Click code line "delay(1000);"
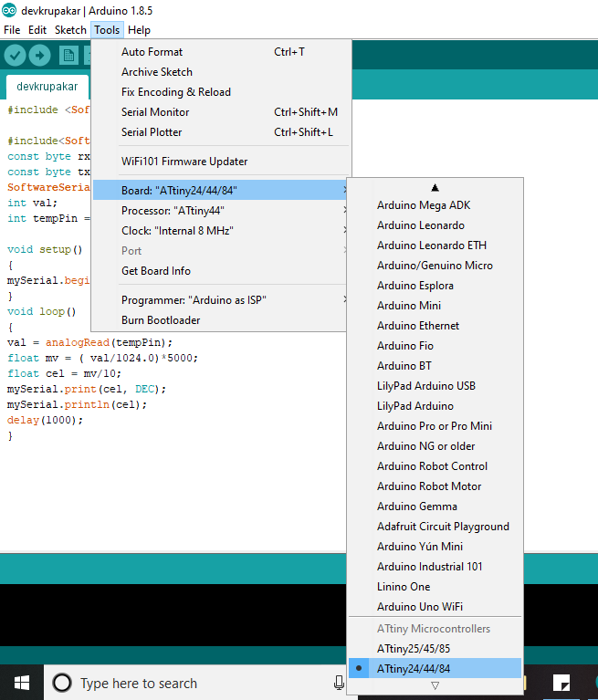 click(45, 420)
